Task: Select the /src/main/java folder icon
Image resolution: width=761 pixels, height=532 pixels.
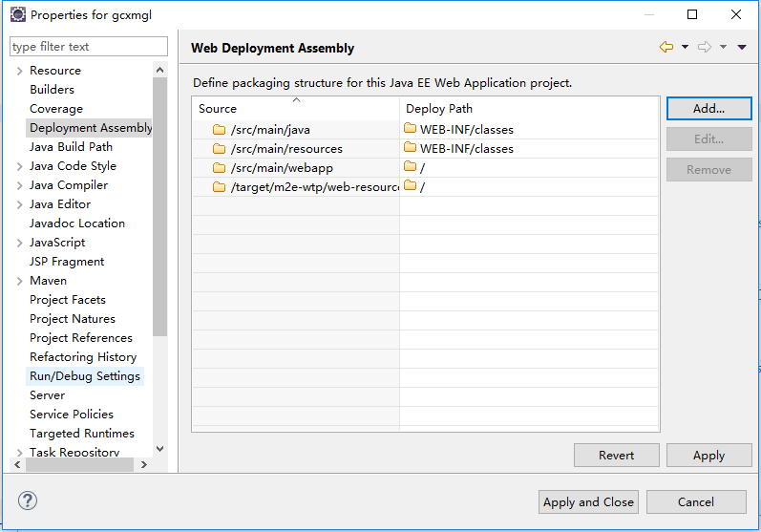Action: (219, 130)
